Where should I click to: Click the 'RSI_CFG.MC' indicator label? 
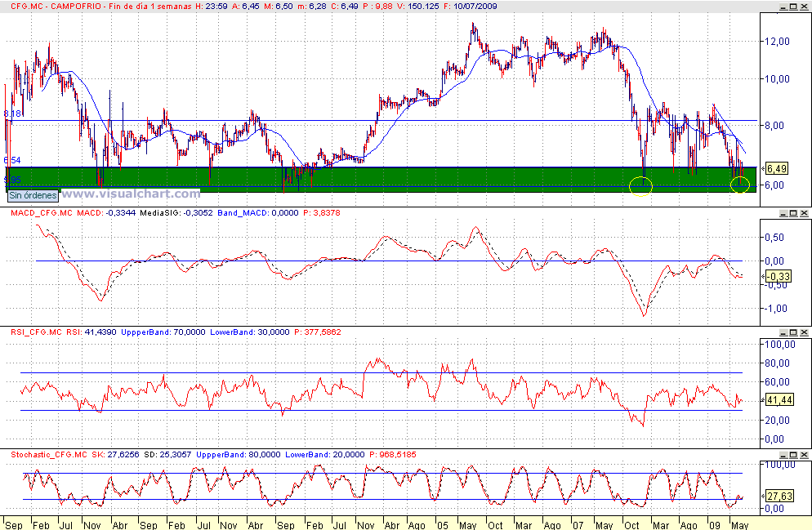point(36,332)
